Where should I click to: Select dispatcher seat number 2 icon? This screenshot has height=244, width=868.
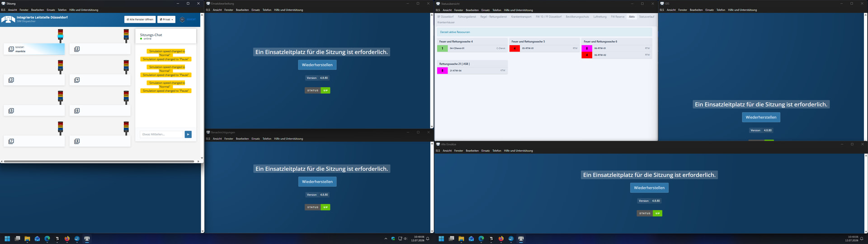[x=77, y=49]
